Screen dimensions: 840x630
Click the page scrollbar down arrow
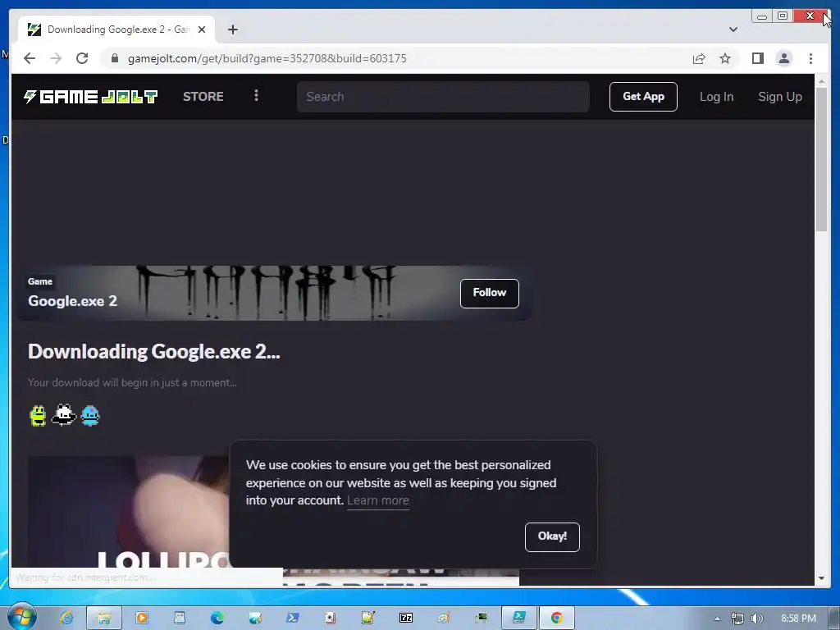coord(820,578)
